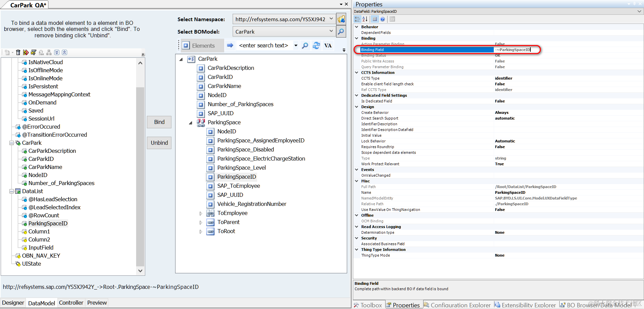Viewport: 644px width, 309px height.
Task: Select Vehicle_RegistrationNumber element
Action: point(252,204)
